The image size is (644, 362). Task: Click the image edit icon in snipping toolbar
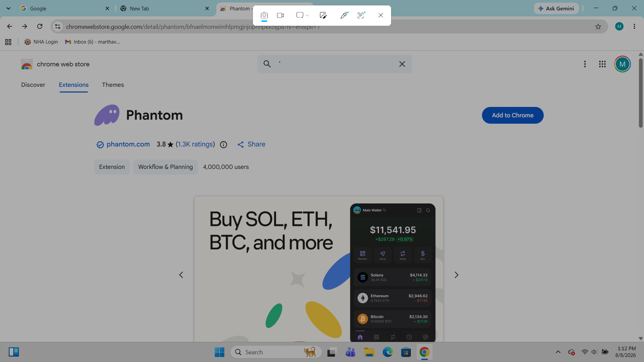tap(323, 15)
